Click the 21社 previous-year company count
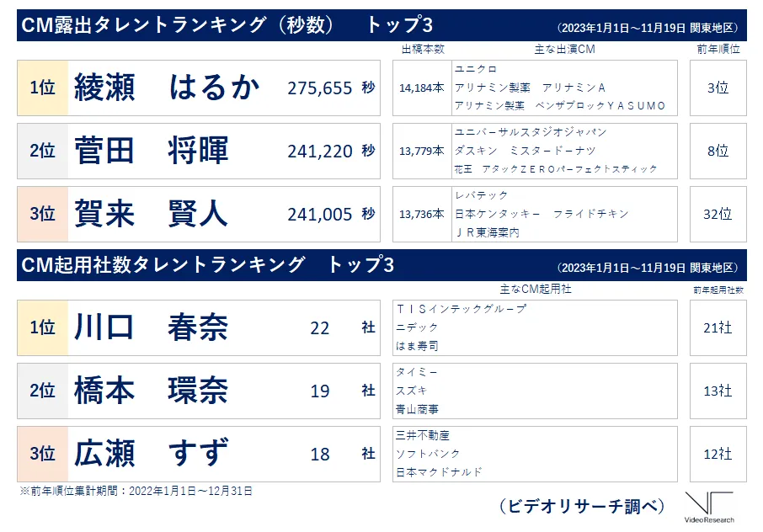 [718, 327]
